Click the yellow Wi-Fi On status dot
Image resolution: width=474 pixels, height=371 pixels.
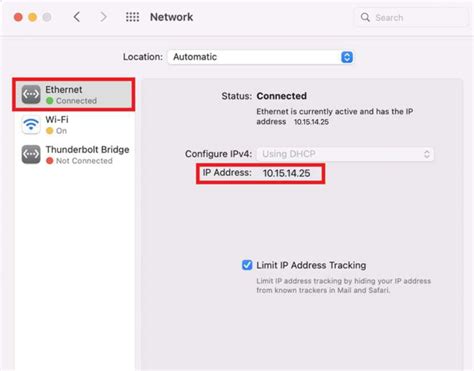tap(50, 131)
